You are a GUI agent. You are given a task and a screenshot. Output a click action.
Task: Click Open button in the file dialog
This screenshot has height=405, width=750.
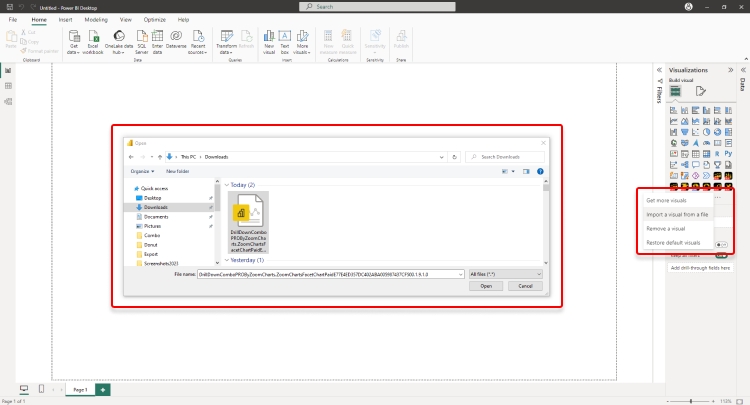click(x=486, y=286)
